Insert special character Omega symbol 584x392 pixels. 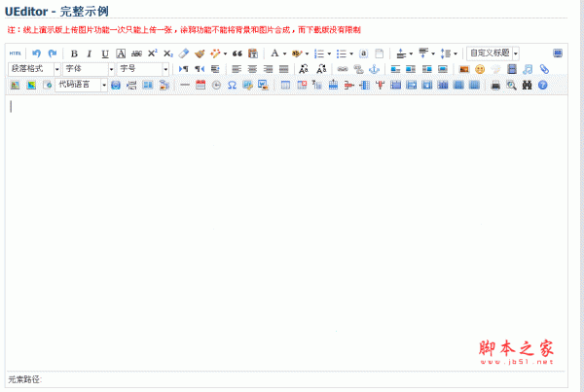coord(232,86)
